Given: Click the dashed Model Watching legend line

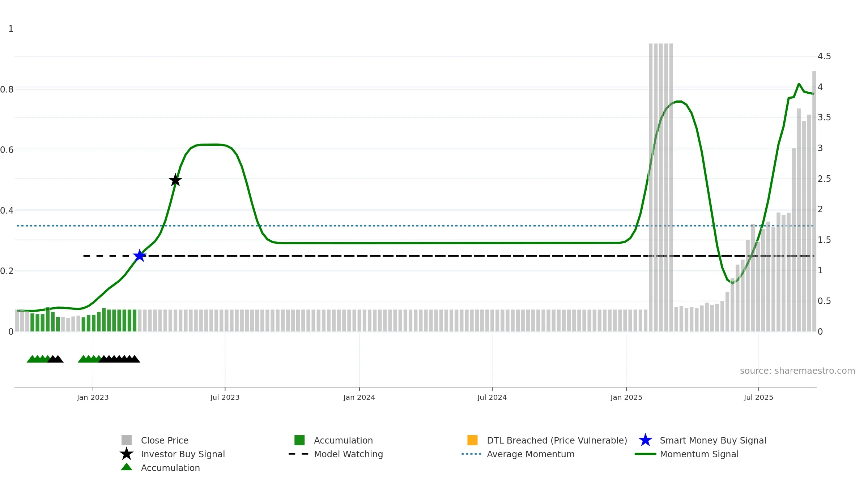Looking at the screenshot, I should pyautogui.click(x=298, y=454).
